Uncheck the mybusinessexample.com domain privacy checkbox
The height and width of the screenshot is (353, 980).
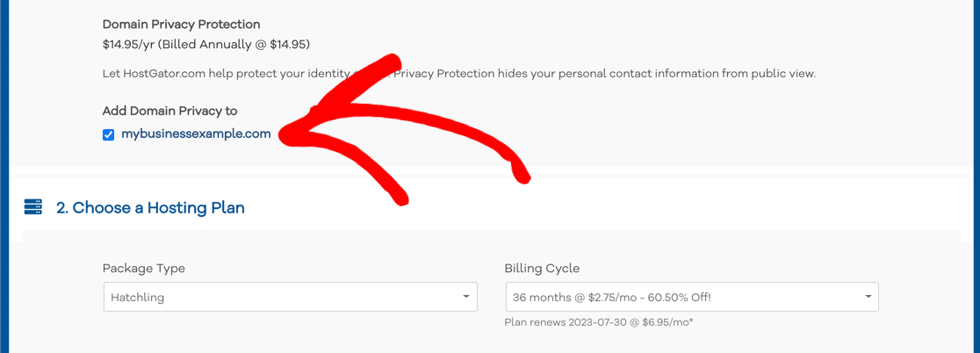click(x=109, y=135)
